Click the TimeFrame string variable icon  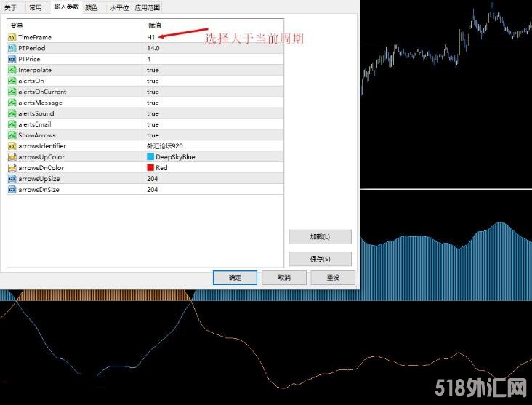click(12, 37)
